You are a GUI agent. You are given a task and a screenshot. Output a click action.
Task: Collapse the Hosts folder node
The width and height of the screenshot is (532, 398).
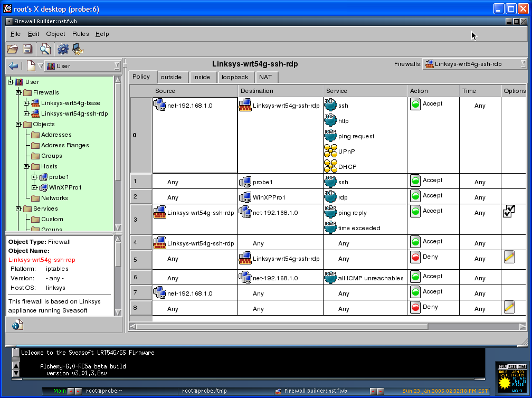click(x=26, y=166)
